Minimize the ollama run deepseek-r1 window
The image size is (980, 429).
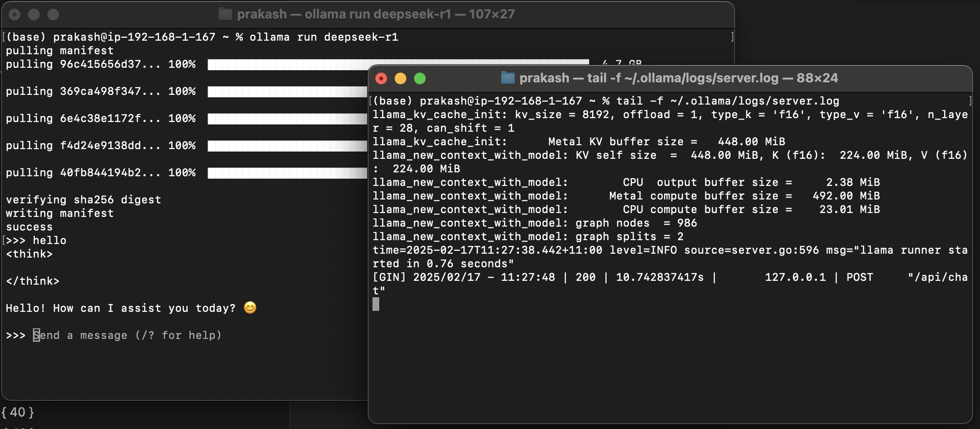click(34, 15)
